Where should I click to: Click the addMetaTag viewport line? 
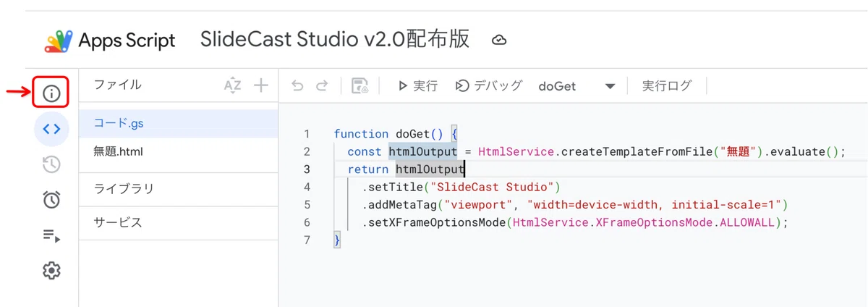(575, 205)
